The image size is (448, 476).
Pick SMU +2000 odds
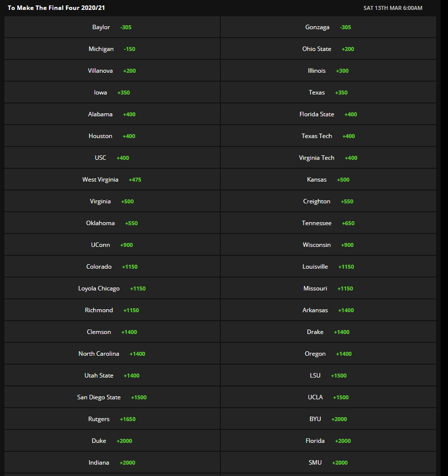(x=328, y=463)
